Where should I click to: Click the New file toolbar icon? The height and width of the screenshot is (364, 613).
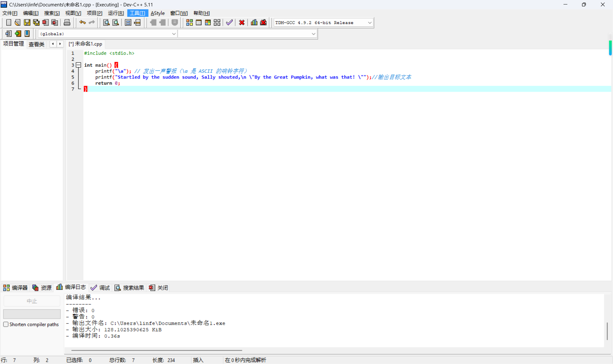(9, 22)
